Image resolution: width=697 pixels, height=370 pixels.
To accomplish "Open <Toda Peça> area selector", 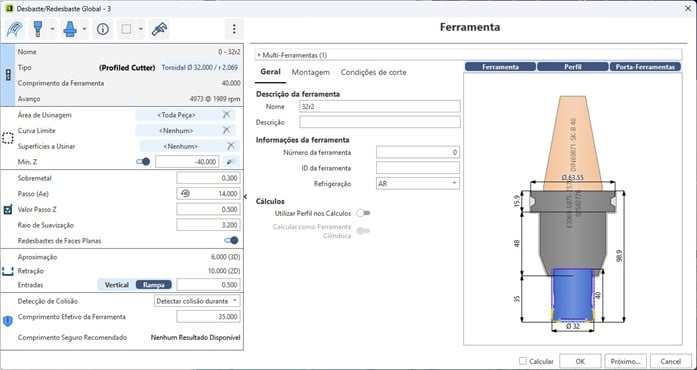I will pos(176,115).
